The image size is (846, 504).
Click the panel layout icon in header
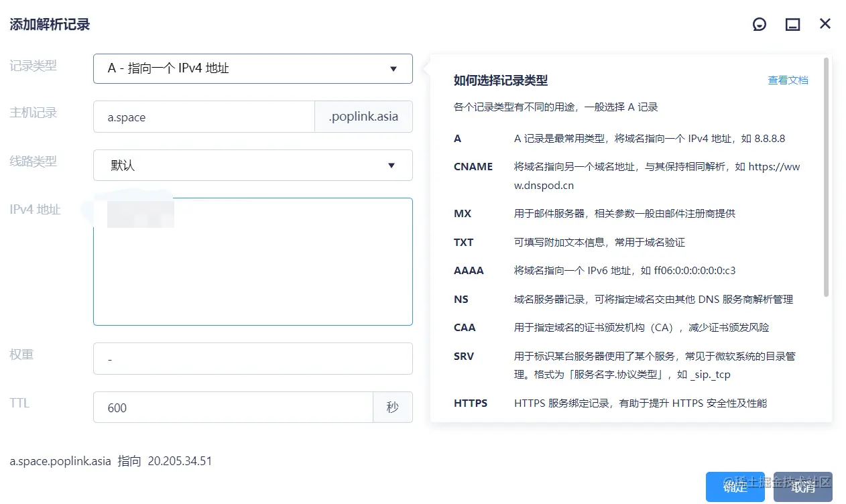pos(793,25)
